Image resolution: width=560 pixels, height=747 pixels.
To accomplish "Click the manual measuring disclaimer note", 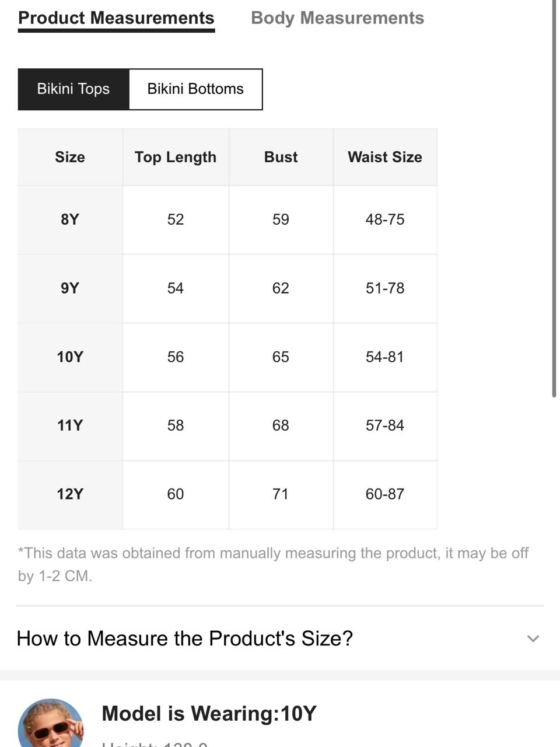I will pyautogui.click(x=273, y=564).
